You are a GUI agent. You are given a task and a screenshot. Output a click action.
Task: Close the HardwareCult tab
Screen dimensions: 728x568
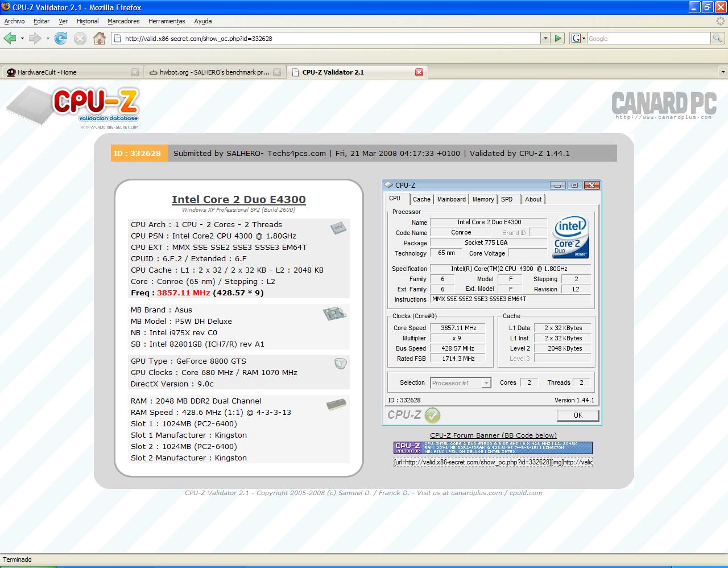pos(135,72)
